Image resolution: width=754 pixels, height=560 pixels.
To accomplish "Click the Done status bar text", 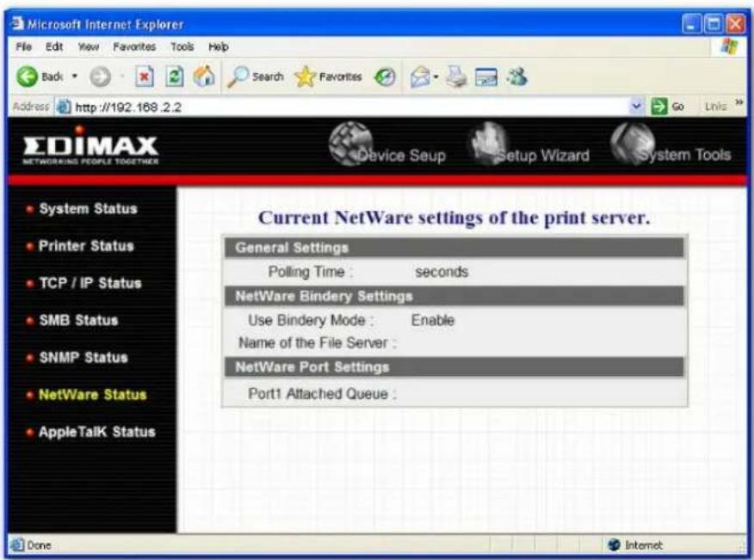I will tap(39, 545).
